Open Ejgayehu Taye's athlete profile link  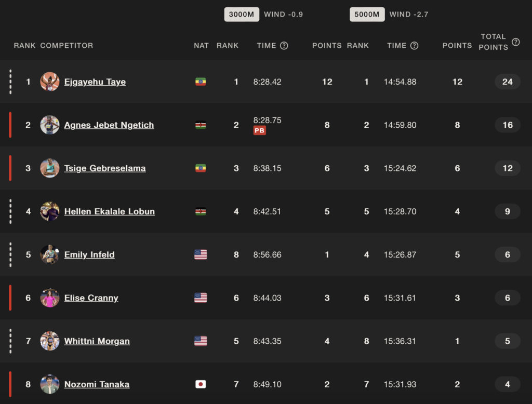pyautogui.click(x=95, y=82)
